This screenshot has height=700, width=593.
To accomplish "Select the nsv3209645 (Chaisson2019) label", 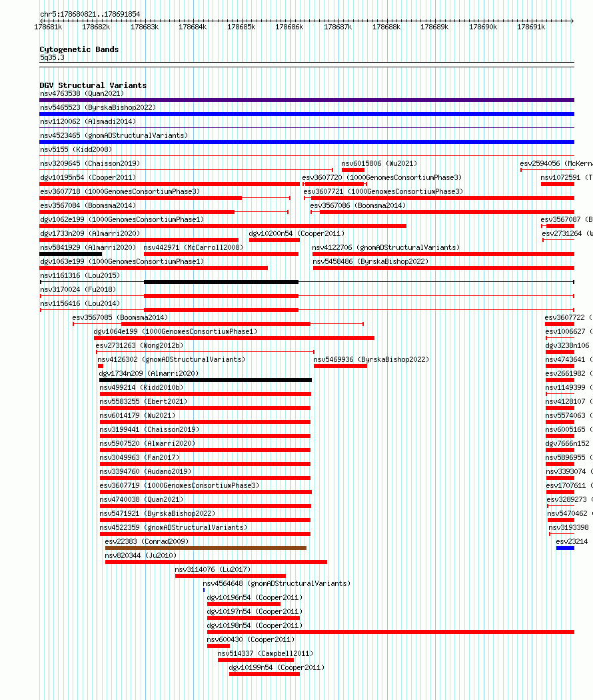I will [90, 163].
